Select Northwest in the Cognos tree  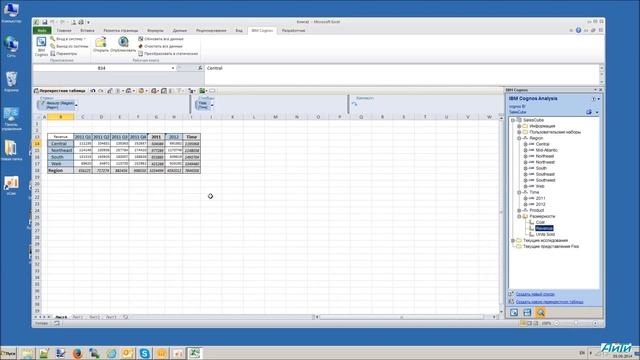click(545, 162)
